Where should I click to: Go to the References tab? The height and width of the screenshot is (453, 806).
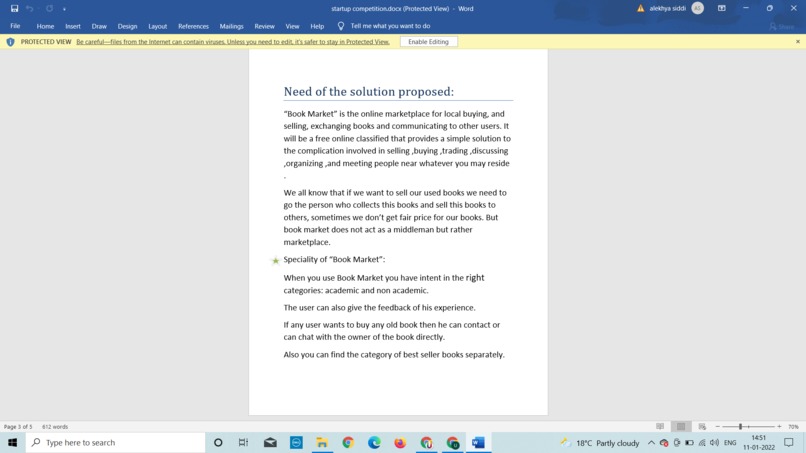click(x=193, y=26)
